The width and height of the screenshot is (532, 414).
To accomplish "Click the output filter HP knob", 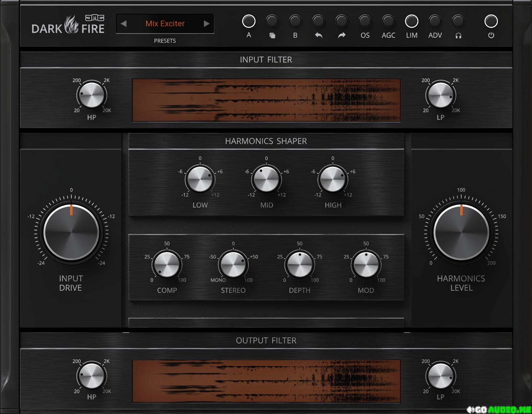I will click(x=92, y=376).
